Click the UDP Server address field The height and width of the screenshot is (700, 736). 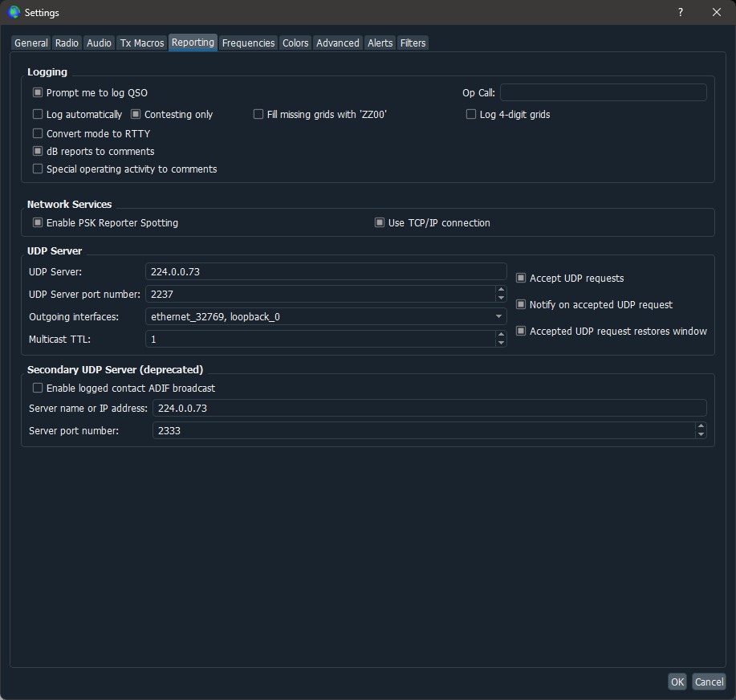(326, 272)
